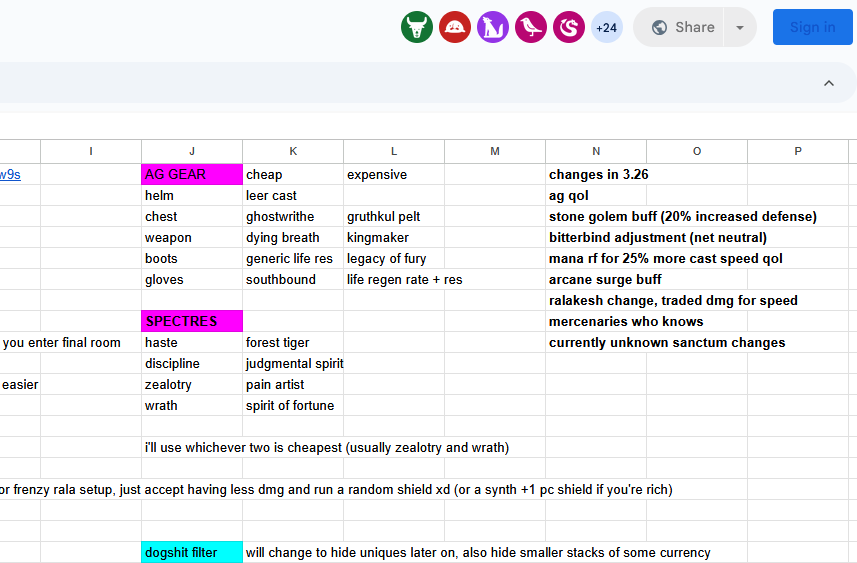The width and height of the screenshot is (857, 563).
Task: Click the purple wolf anonymous viewer avatar
Action: coord(493,27)
